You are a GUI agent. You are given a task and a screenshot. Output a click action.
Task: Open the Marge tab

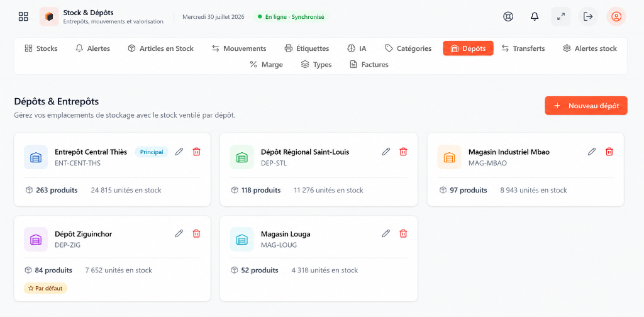click(267, 64)
